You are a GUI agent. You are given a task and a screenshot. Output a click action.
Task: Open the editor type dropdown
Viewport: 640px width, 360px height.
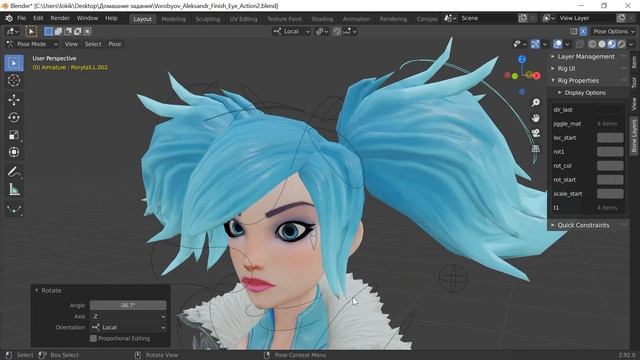(13, 31)
